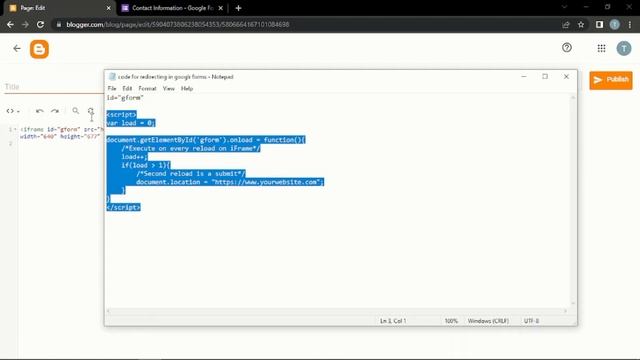640x360 pixels.
Task: Click the iframe code in Blogger editor
Action: [x=61, y=133]
